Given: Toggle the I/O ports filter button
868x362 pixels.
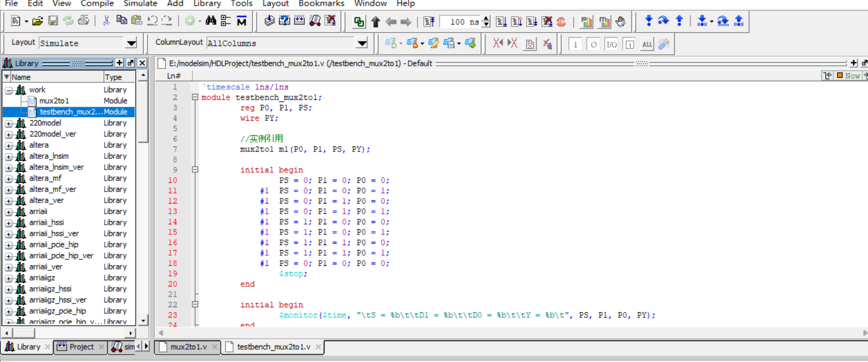Looking at the screenshot, I should (x=612, y=44).
